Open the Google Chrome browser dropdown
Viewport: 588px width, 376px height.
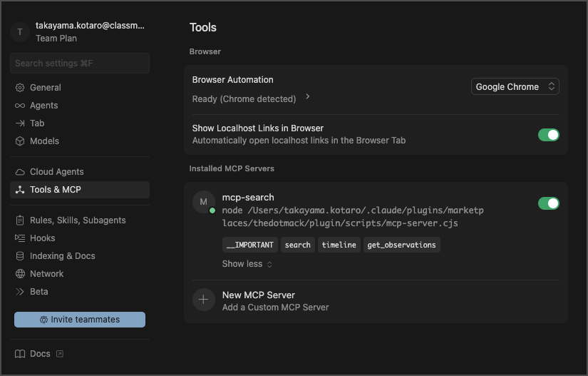pos(515,87)
